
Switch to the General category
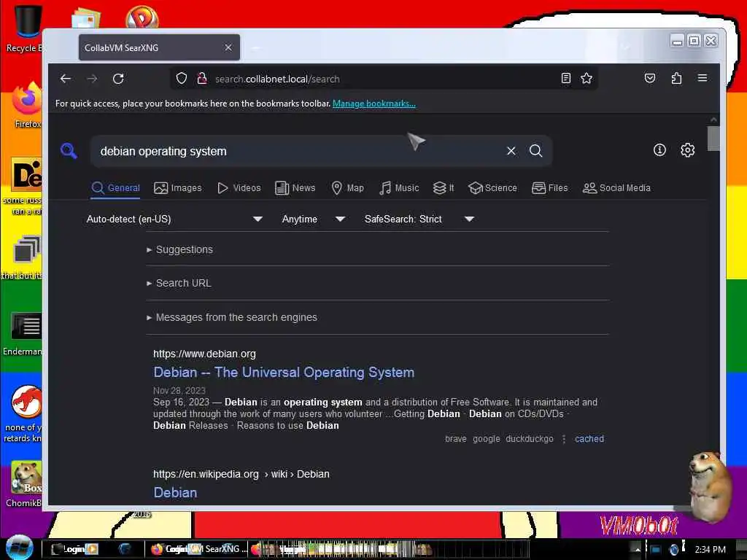(x=116, y=187)
